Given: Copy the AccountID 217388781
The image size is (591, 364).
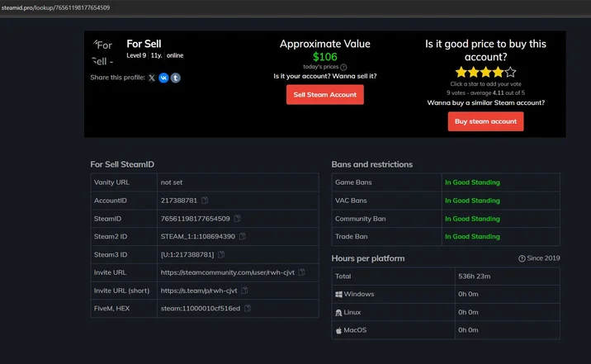Looking at the screenshot, I should 205,201.
